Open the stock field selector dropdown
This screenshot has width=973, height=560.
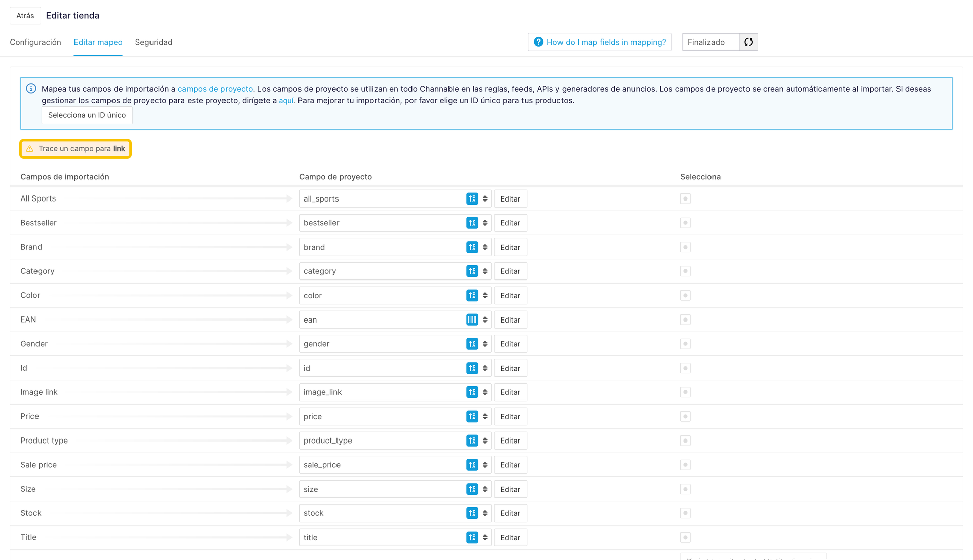484,513
